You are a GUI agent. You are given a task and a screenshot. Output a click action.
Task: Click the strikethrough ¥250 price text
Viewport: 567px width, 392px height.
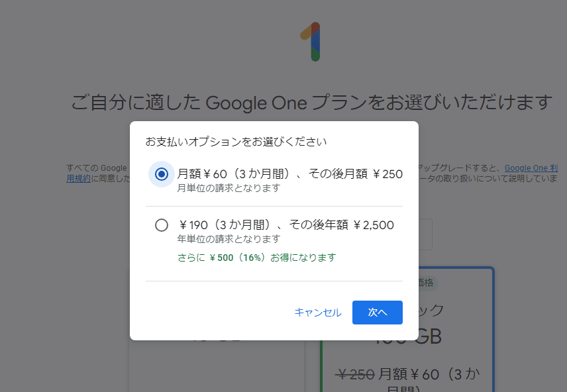355,375
